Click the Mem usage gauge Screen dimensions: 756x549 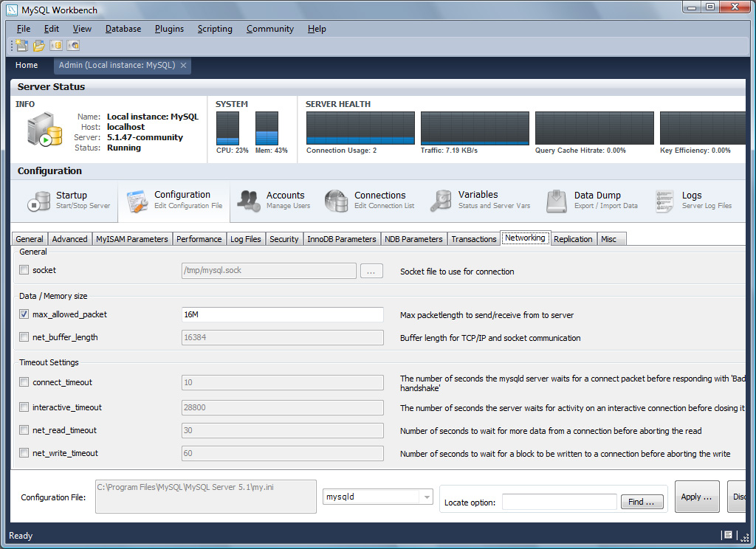[267, 128]
